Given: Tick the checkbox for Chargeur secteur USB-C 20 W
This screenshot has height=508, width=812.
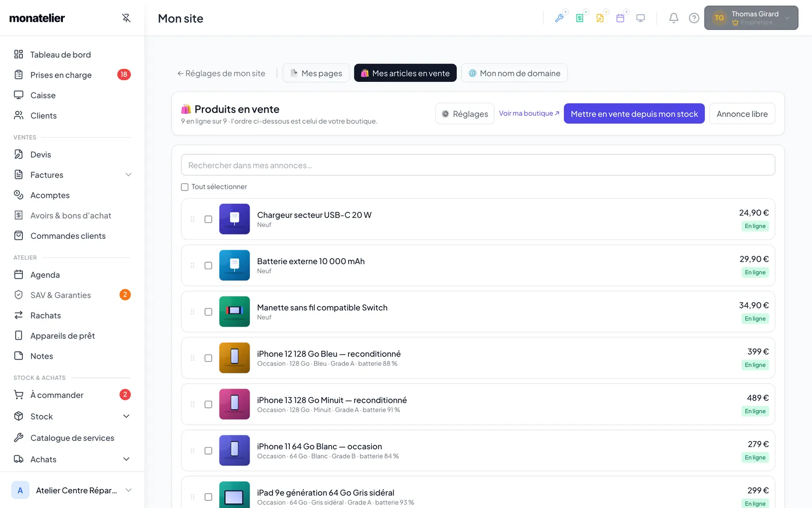Looking at the screenshot, I should (208, 219).
